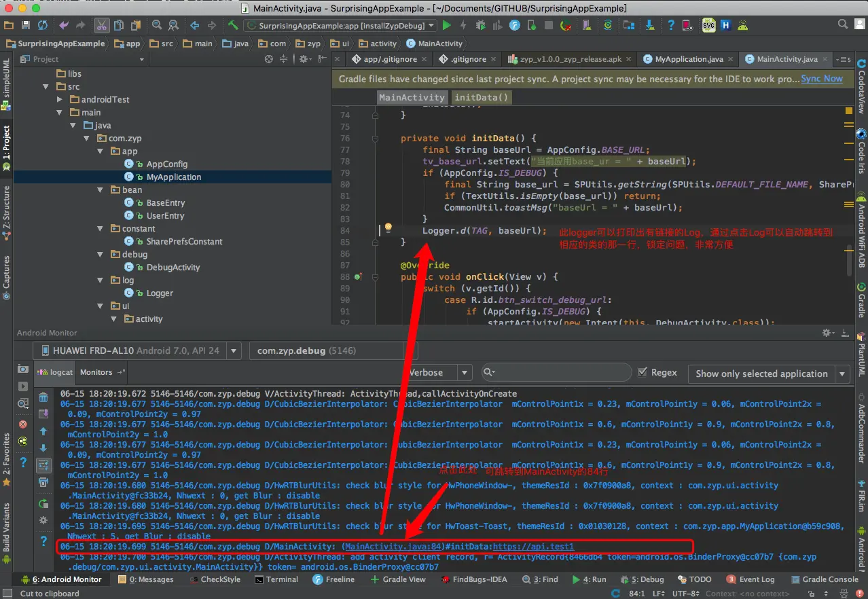Collapse the constant package node
Screen dimensions: 868x599
tap(99, 229)
